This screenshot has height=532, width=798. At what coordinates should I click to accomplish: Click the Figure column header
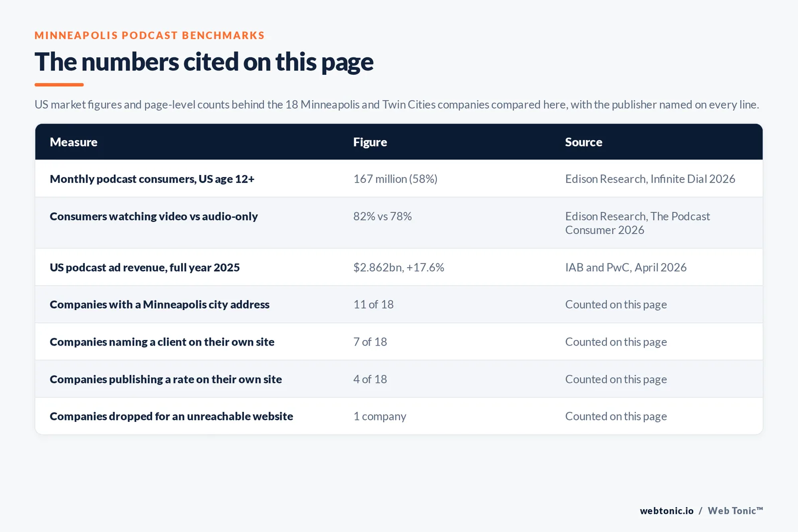(370, 142)
